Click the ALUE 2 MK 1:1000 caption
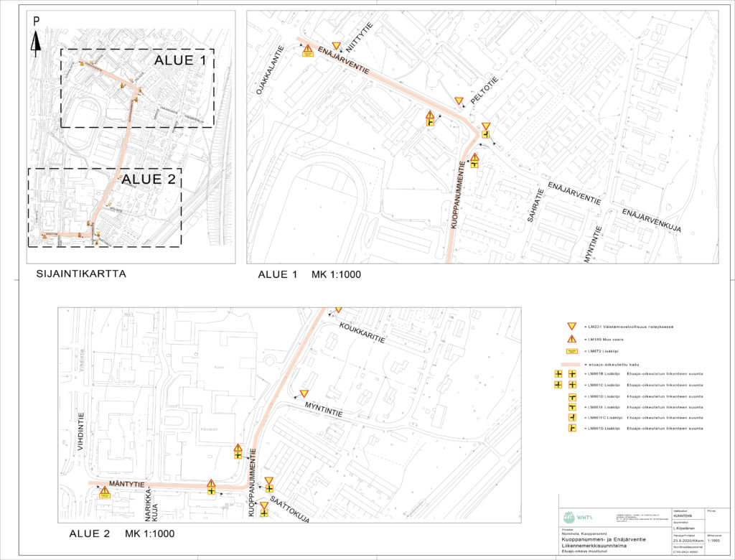This screenshot has width=735, height=560. click(121, 533)
